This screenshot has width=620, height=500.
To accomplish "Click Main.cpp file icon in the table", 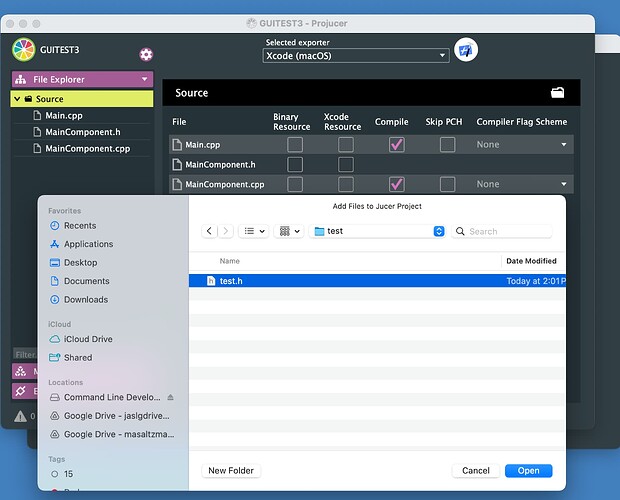I will 177,145.
